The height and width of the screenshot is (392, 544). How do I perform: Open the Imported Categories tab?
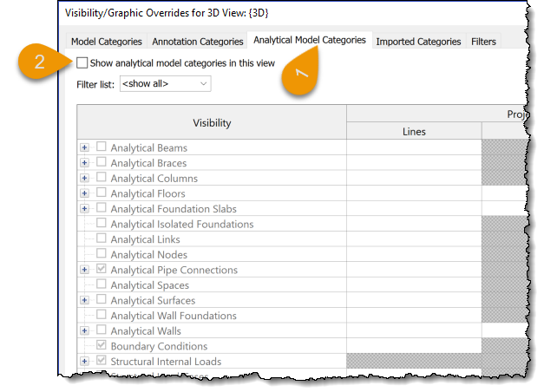click(418, 42)
